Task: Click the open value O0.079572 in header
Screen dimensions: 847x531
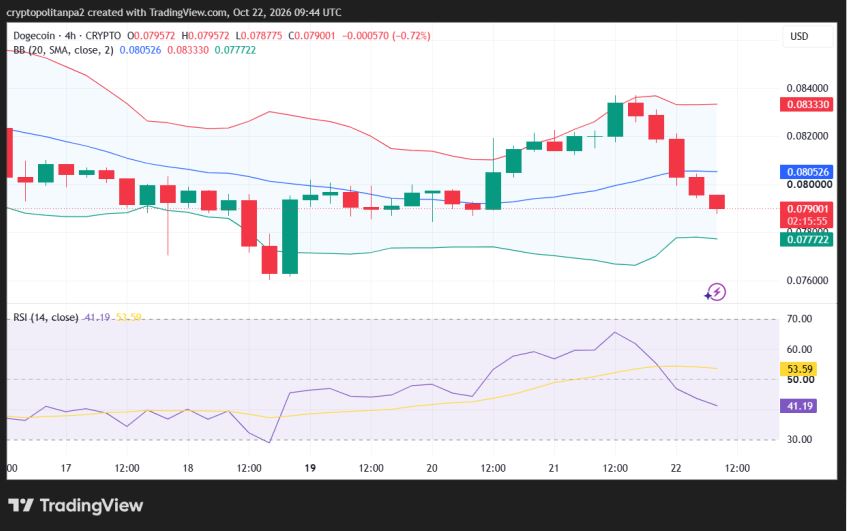Action: tap(151, 36)
